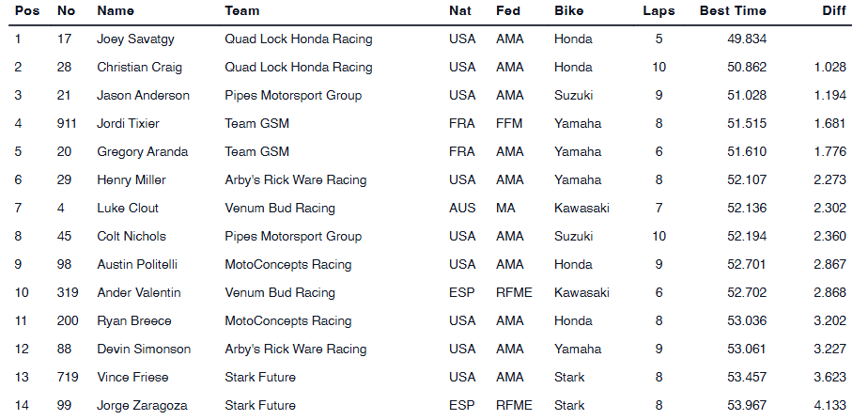The width and height of the screenshot is (868, 420).
Task: Select Henry Miller's row name
Action: coord(132,180)
